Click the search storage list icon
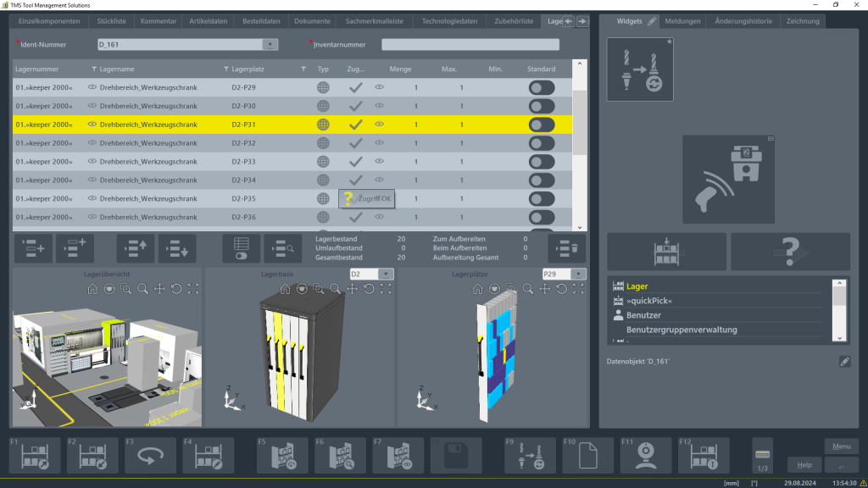Viewport: 868px width, 488px height. [282, 248]
